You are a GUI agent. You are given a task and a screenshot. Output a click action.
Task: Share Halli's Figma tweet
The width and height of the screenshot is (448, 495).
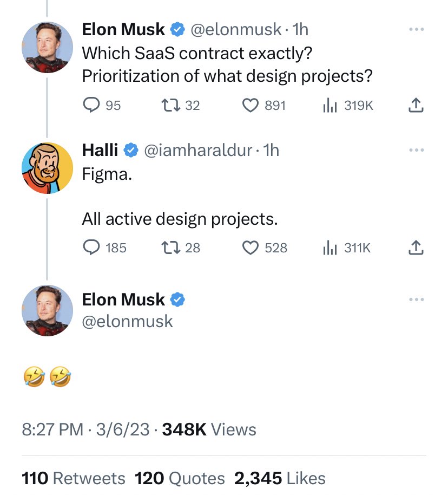416,248
